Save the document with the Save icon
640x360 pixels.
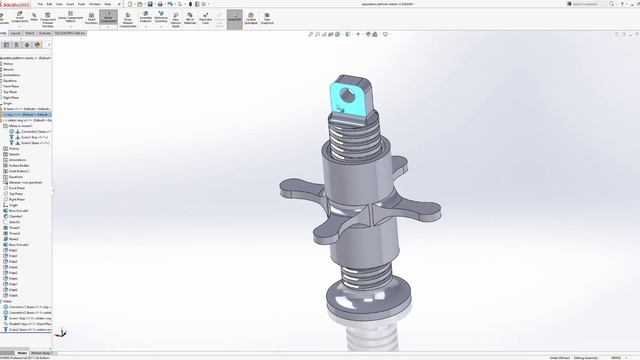click(x=150, y=4)
